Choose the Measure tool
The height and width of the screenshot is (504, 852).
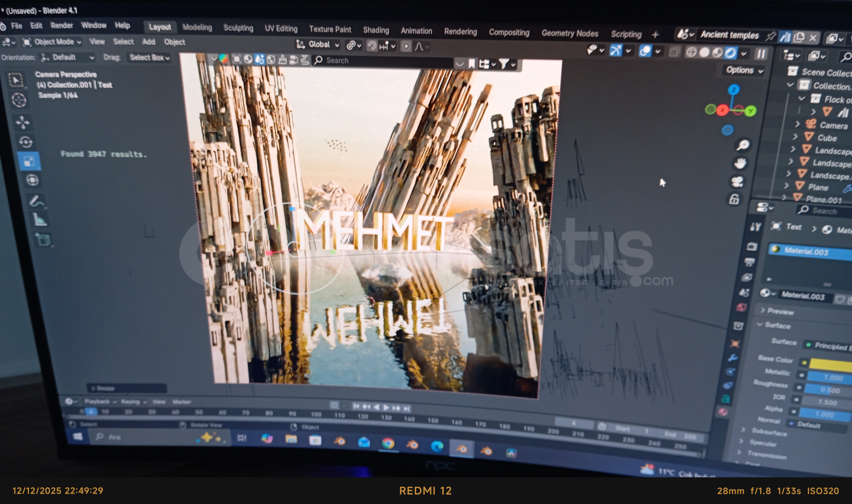pyautogui.click(x=40, y=219)
